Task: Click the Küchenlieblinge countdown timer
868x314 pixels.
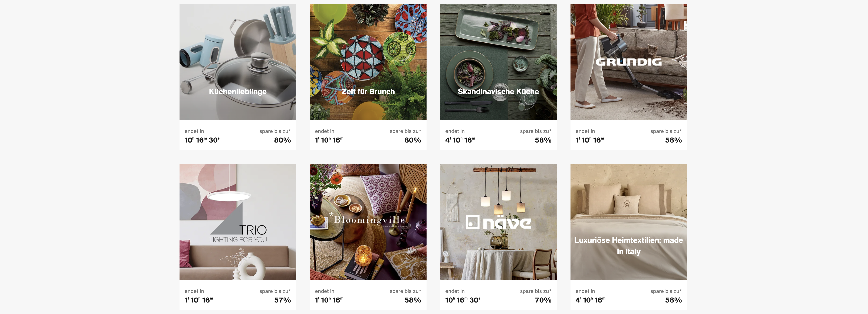Action: coord(202,140)
